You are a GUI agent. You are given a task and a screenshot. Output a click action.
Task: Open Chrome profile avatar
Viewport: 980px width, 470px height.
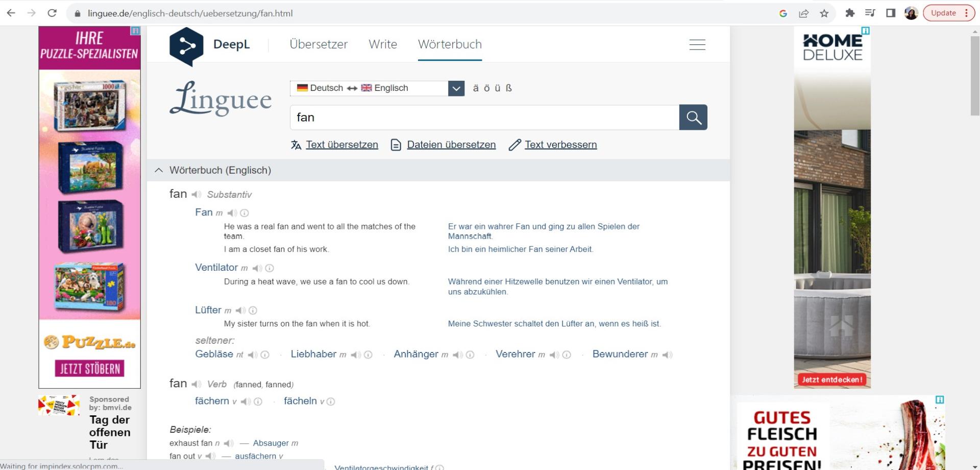[911, 13]
